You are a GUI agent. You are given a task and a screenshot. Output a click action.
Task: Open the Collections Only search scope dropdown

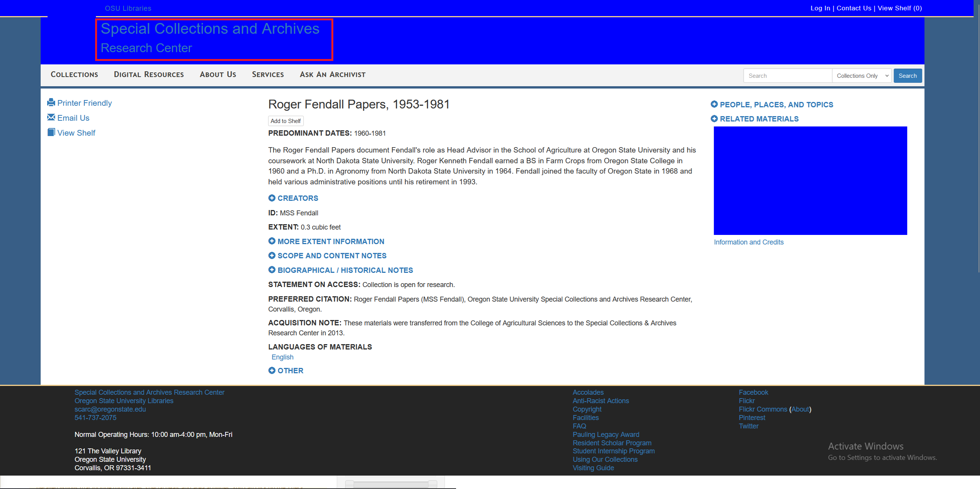pyautogui.click(x=861, y=76)
